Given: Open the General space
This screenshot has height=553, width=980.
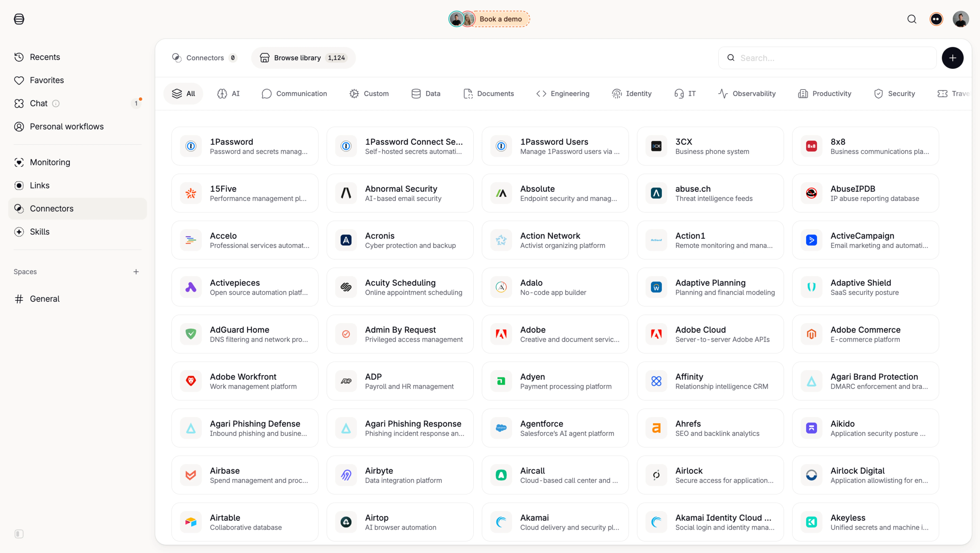Looking at the screenshot, I should (x=78, y=299).
